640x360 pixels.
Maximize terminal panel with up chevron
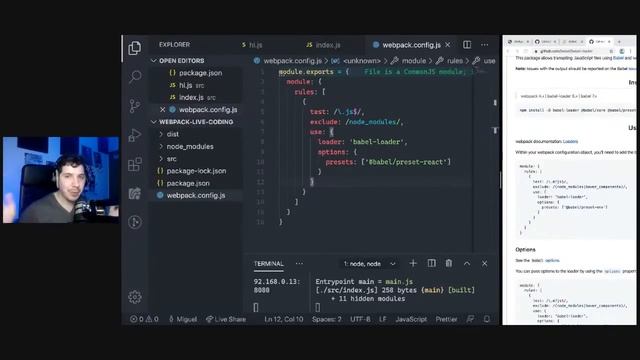(x=467, y=264)
